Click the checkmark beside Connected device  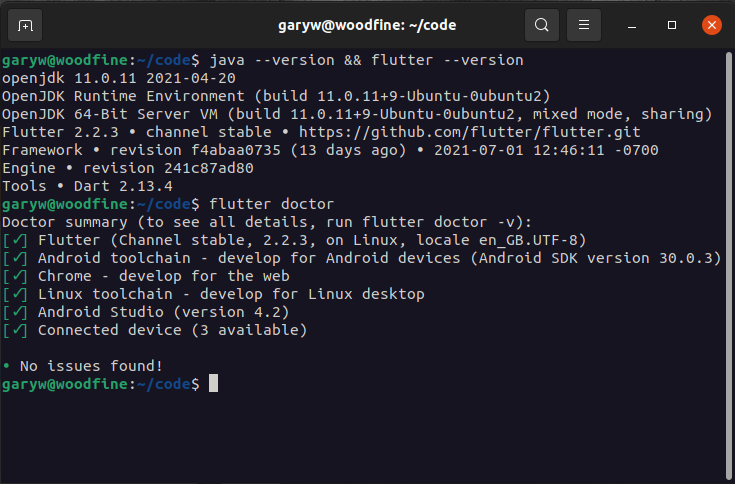pos(15,330)
